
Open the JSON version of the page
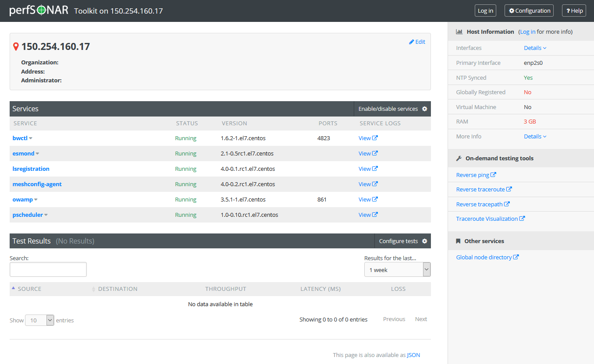413,355
